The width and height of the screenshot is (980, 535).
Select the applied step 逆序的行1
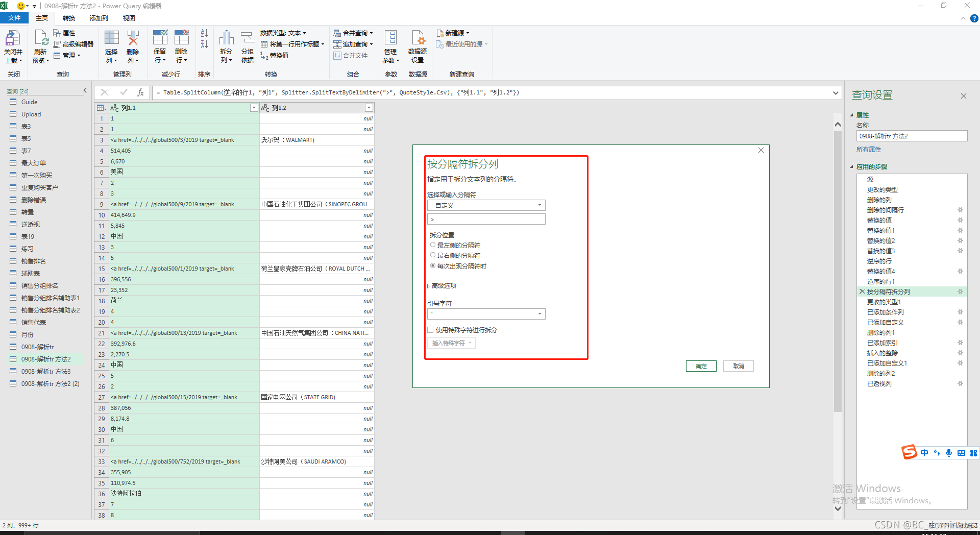click(x=880, y=281)
